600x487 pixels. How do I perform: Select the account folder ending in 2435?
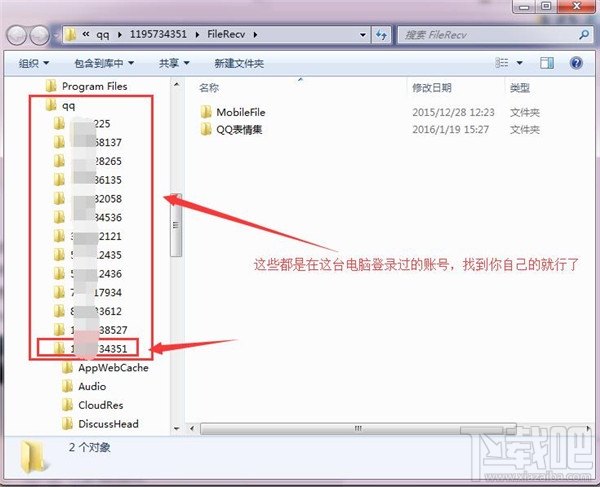[x=88, y=255]
